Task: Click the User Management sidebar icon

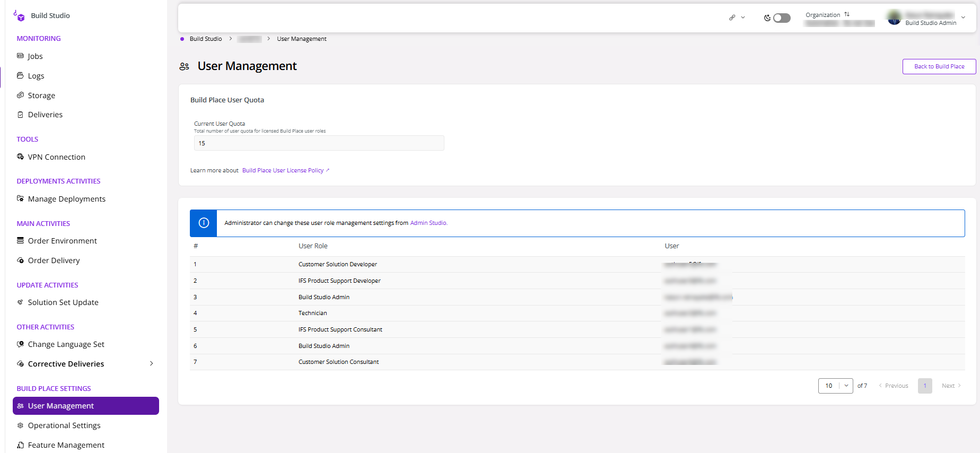Action: tap(20, 406)
